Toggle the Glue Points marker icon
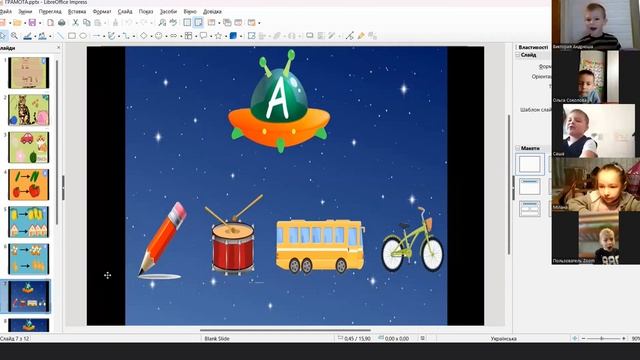 (x=361, y=36)
